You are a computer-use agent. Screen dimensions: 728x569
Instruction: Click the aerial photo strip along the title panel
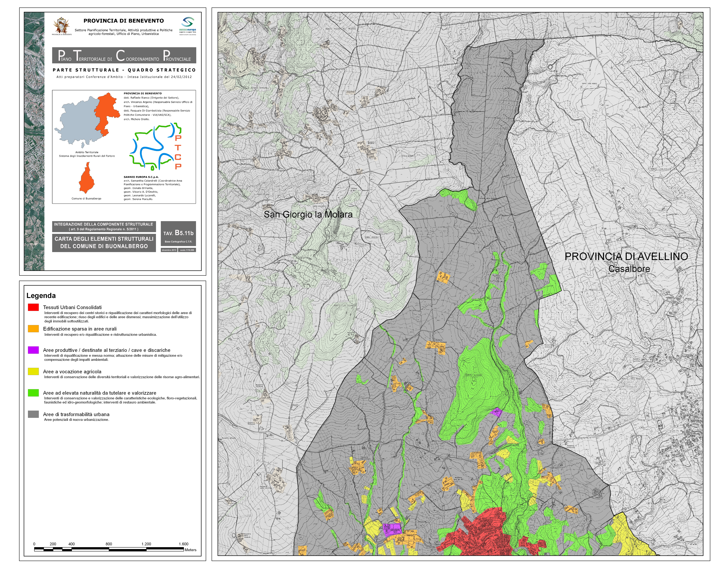point(34,141)
